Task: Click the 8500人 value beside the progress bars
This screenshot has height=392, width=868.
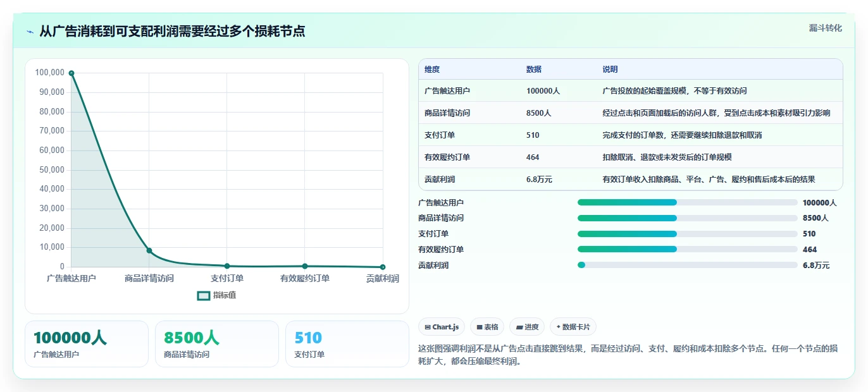Action: [815, 218]
